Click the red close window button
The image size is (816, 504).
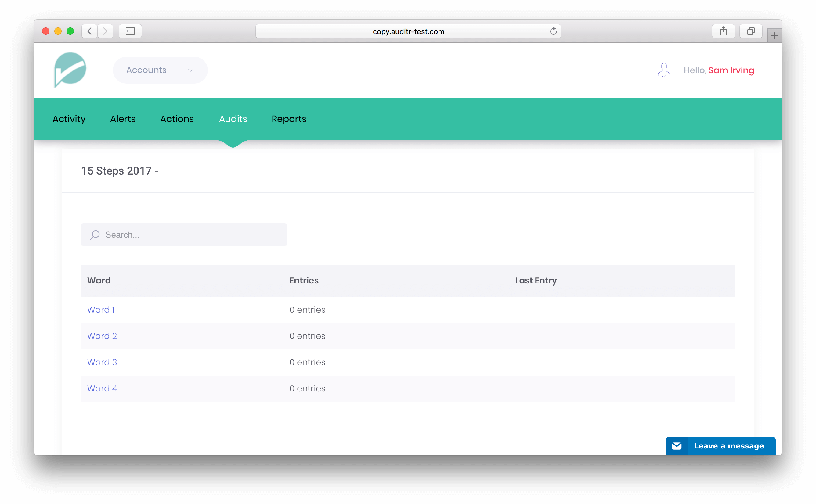tap(46, 31)
